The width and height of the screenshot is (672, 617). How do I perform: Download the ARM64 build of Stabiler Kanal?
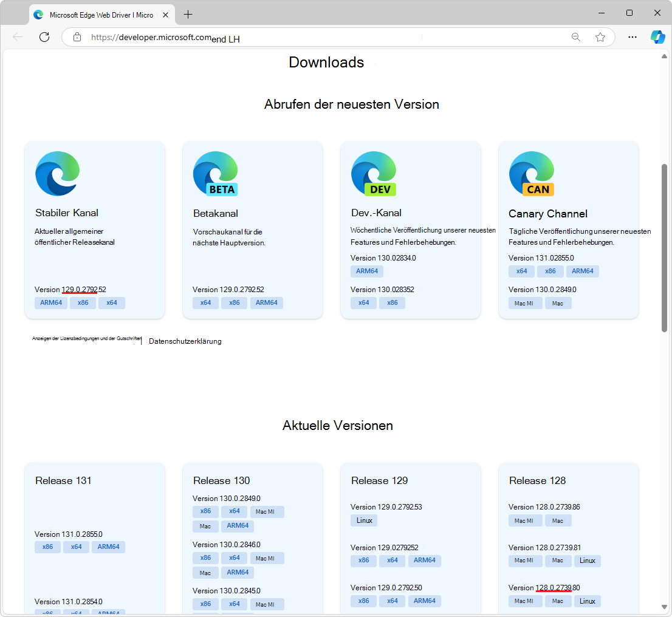pos(50,302)
